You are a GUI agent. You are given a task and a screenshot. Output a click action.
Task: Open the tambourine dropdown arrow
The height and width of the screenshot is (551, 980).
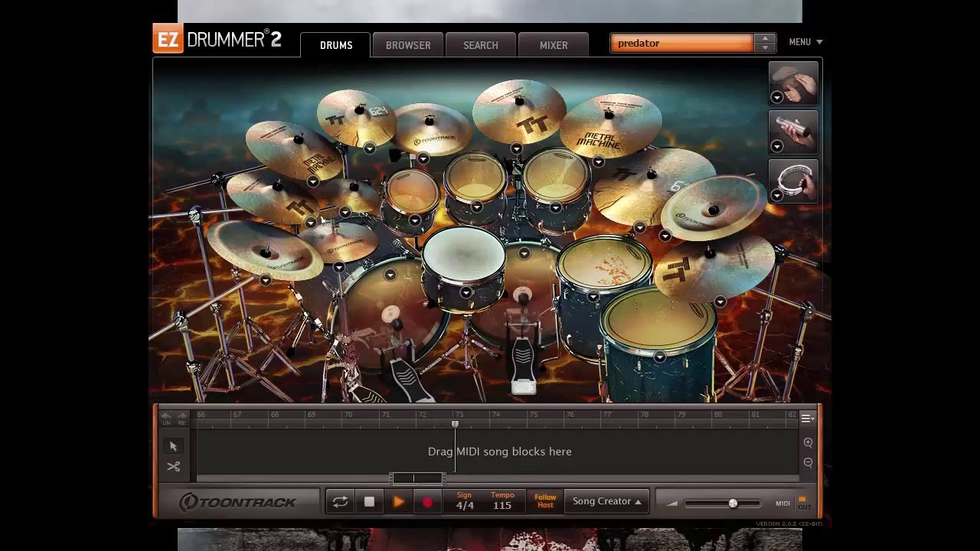click(x=776, y=195)
